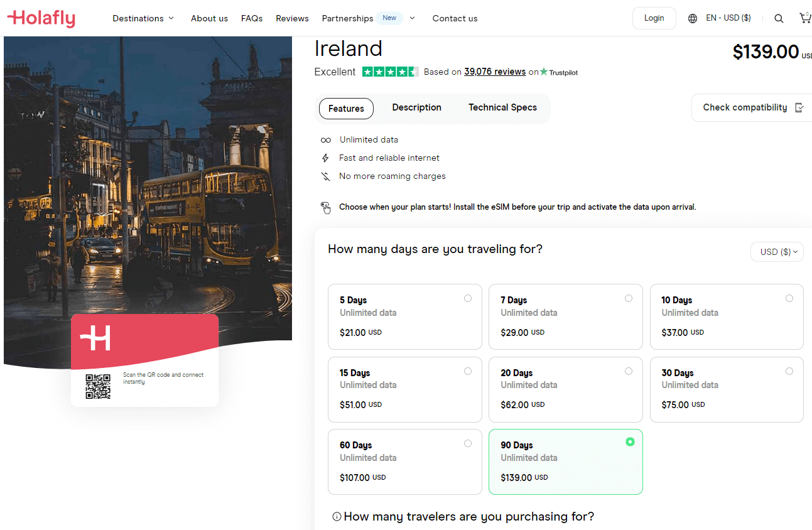Expand the Destinations menu

coord(143,18)
